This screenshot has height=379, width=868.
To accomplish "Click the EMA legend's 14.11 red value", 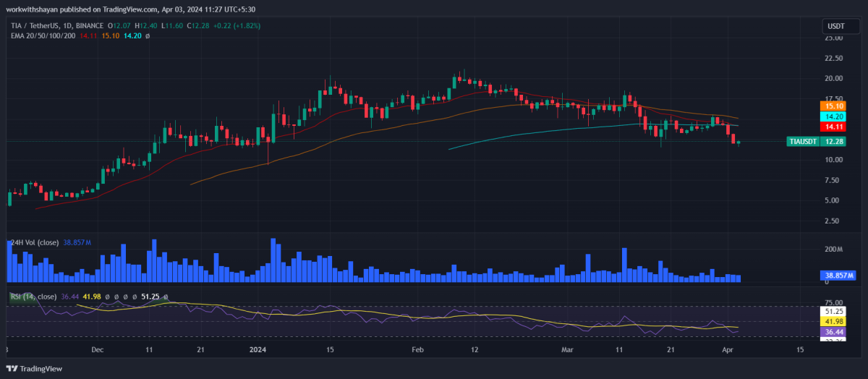I will point(88,35).
